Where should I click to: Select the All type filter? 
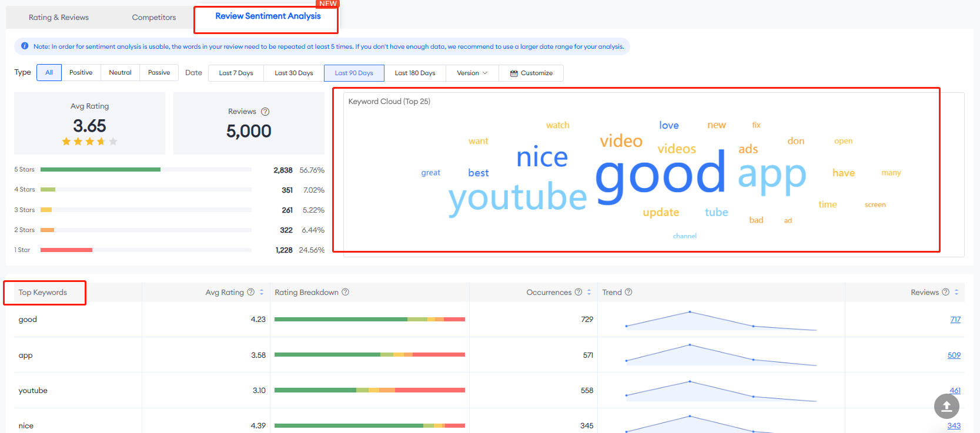click(49, 73)
